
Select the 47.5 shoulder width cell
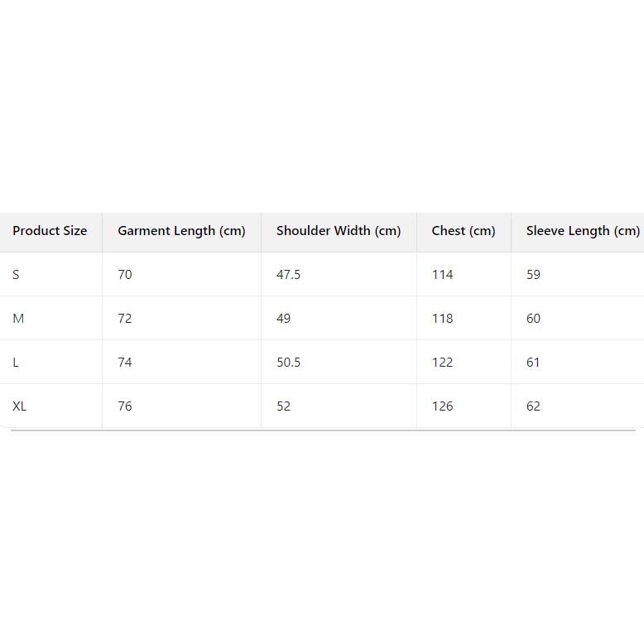[x=288, y=275]
